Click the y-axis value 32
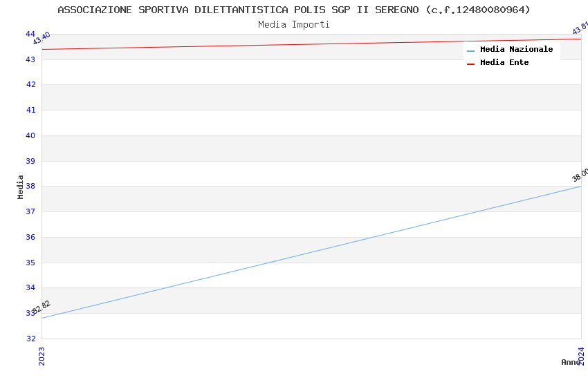Viewport: 588px width, 380px height. (x=30, y=339)
